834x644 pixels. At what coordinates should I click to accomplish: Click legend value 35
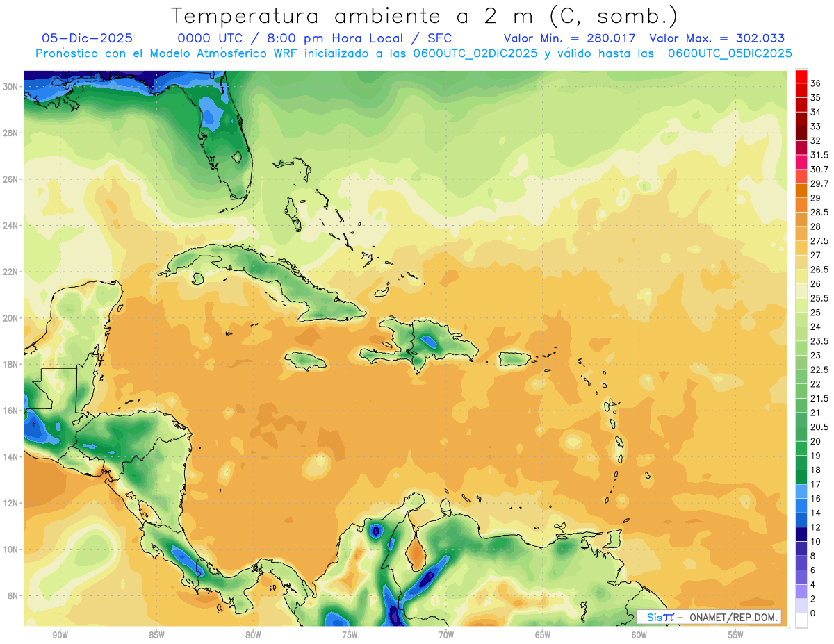click(x=815, y=97)
